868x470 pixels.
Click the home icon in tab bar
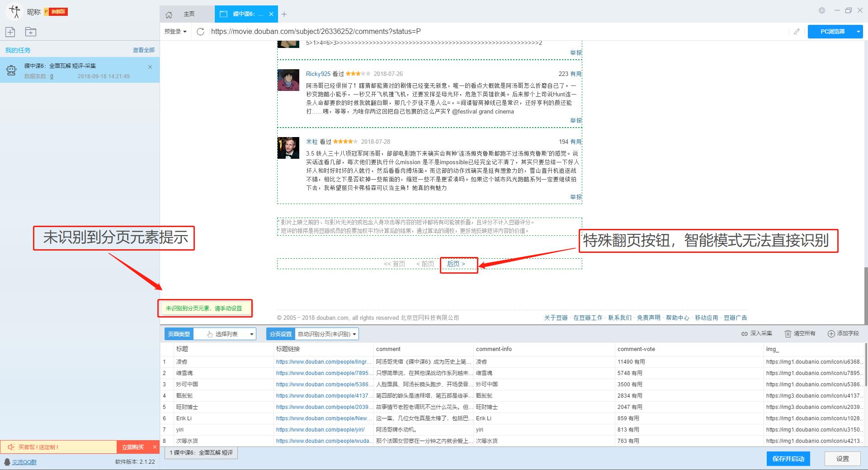pyautogui.click(x=169, y=14)
